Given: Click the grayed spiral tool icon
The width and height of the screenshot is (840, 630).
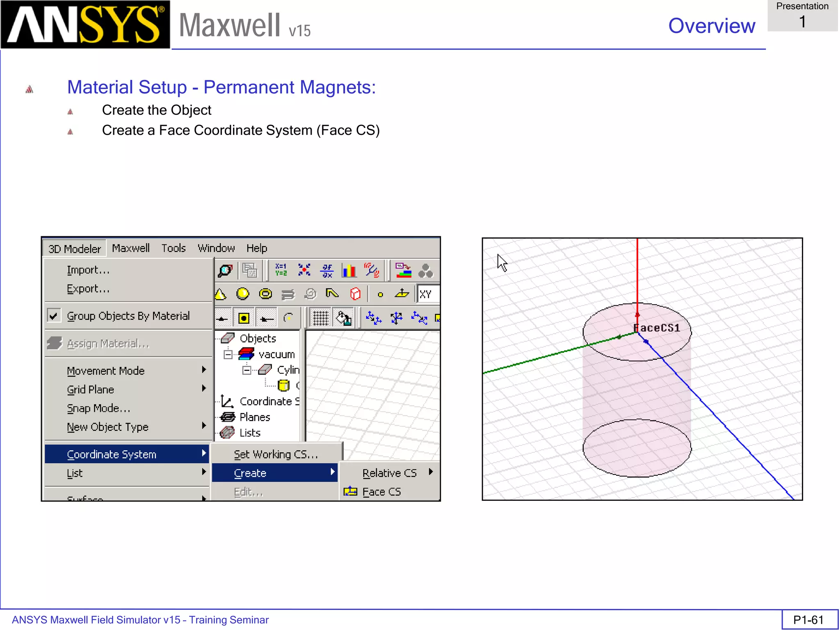Looking at the screenshot, I should [x=310, y=294].
